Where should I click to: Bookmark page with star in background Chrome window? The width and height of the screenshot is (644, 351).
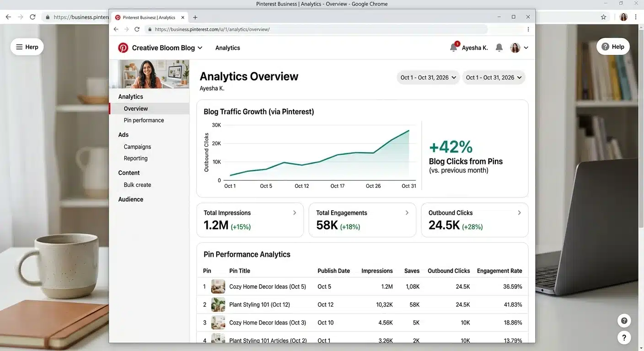603,17
